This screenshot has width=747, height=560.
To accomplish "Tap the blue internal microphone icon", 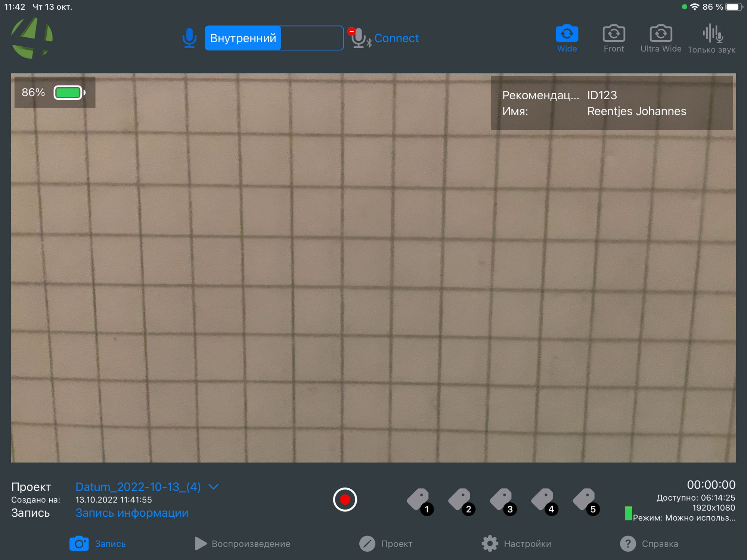I will point(189,38).
